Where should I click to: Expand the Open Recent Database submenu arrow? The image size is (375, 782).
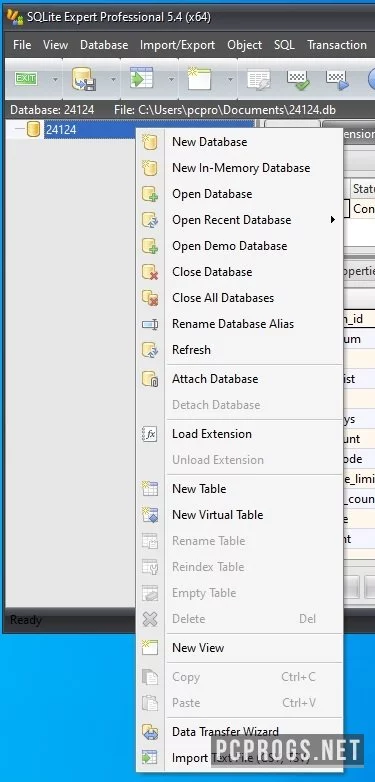[x=333, y=219]
